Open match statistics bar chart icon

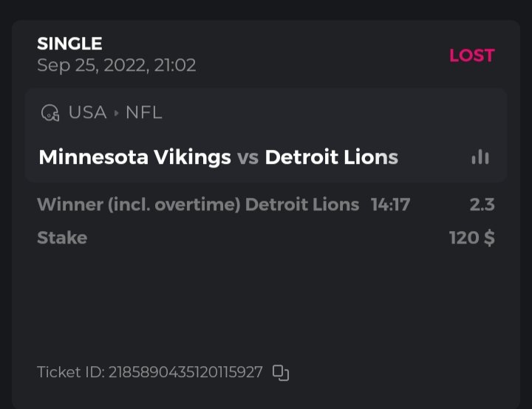480,157
